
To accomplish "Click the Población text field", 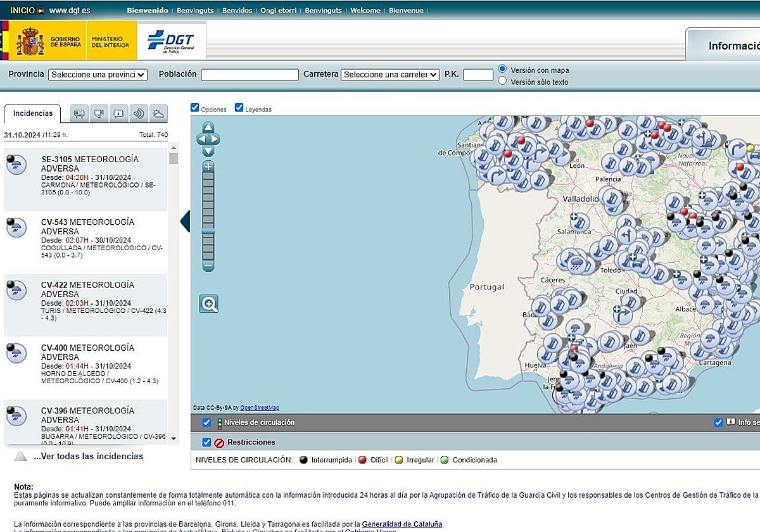I will pyautogui.click(x=250, y=75).
